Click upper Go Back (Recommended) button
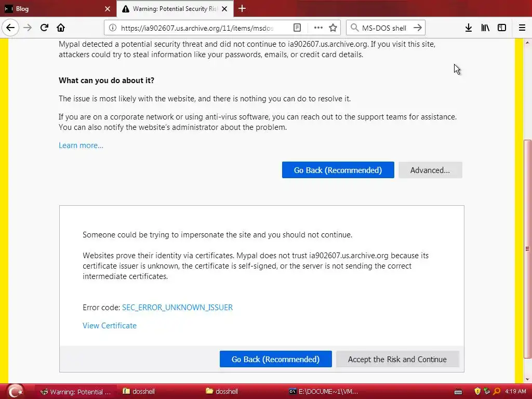The image size is (532, 399). click(338, 170)
